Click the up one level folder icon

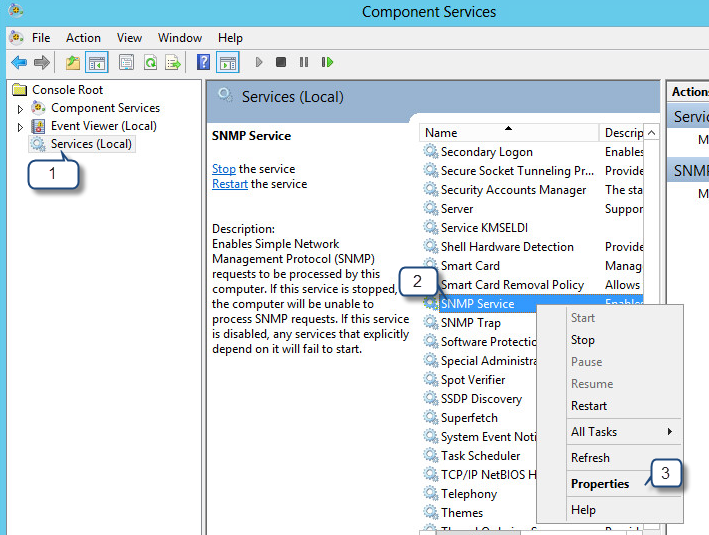[x=73, y=62]
